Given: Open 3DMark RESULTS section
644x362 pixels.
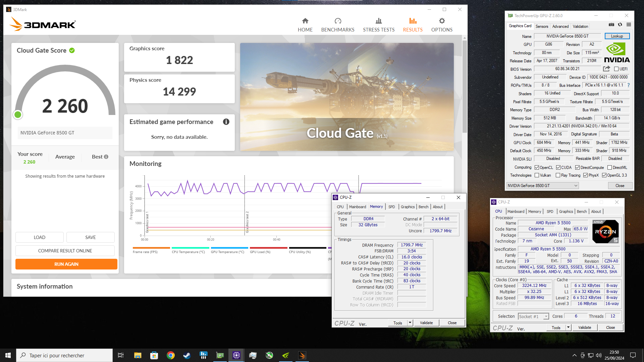Looking at the screenshot, I should point(413,25).
